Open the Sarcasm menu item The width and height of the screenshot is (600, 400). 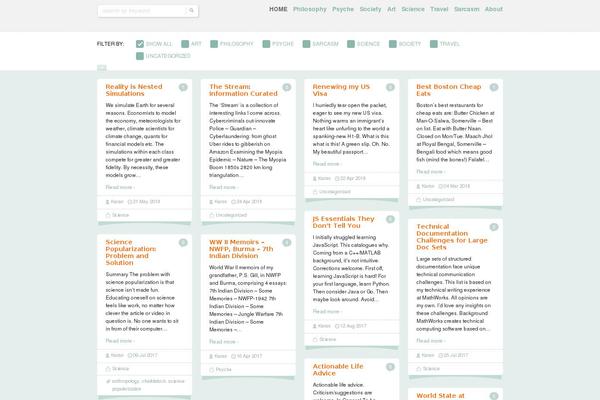[466, 9]
